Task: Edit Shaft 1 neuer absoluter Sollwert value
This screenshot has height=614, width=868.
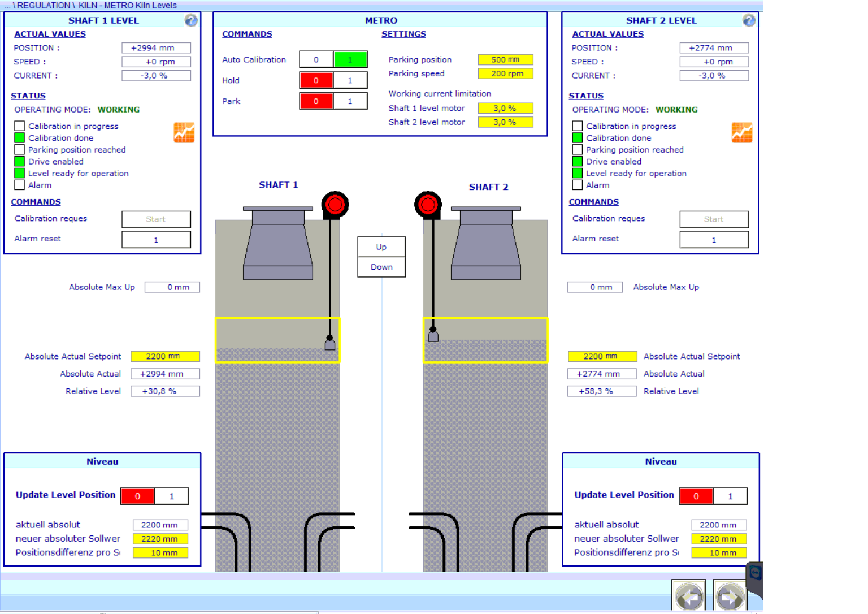Action: (160, 539)
